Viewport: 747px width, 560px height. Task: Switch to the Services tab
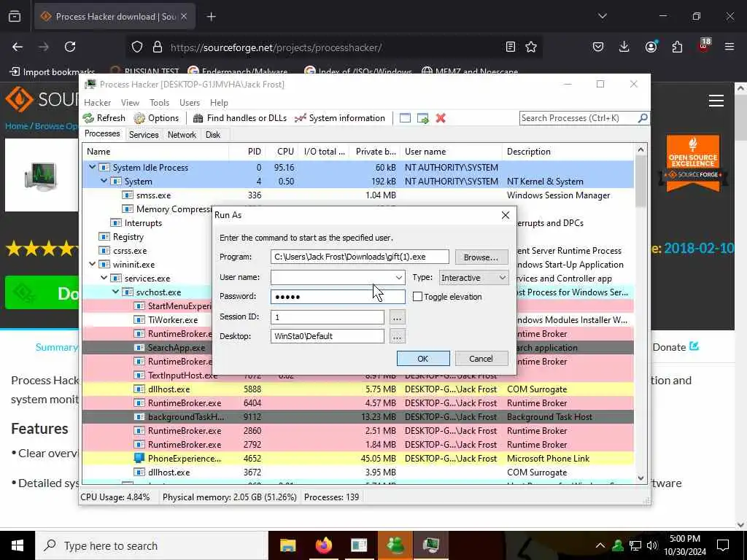[144, 135]
